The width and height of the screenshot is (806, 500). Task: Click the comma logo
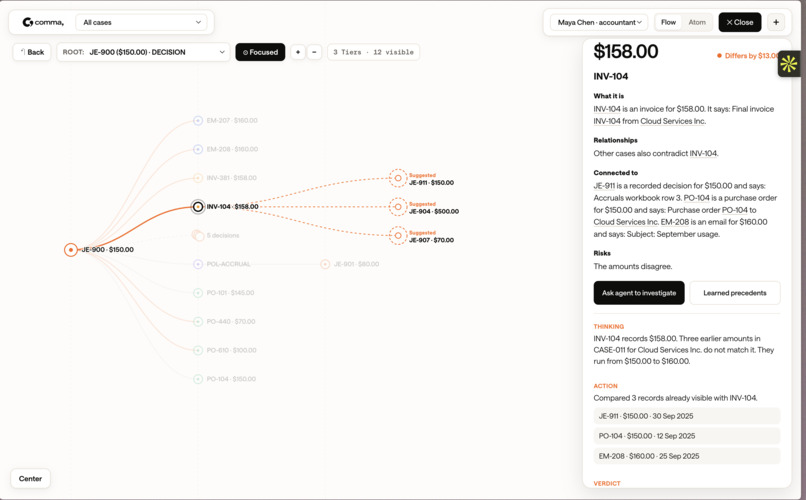tap(43, 22)
